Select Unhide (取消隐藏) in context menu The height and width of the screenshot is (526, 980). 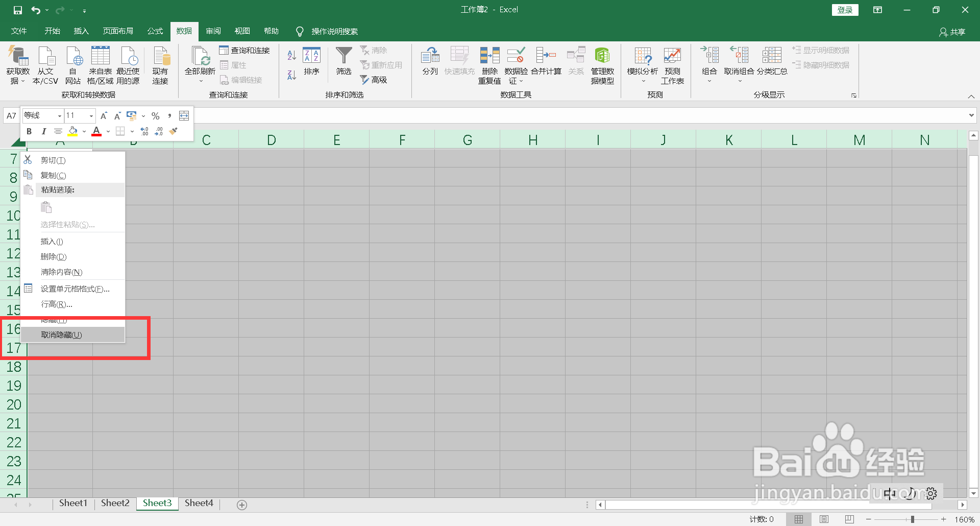point(72,335)
